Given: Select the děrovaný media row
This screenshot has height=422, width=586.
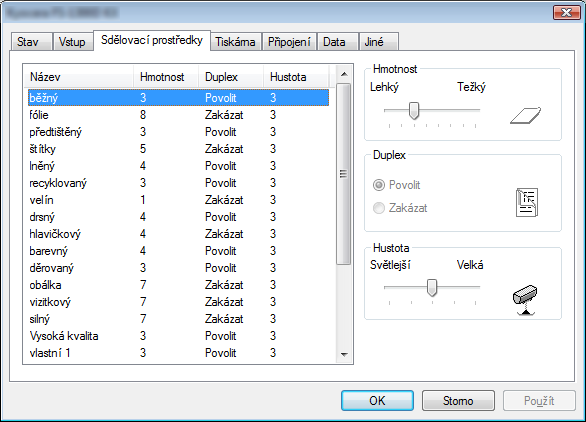Looking at the screenshot, I should (178, 268).
